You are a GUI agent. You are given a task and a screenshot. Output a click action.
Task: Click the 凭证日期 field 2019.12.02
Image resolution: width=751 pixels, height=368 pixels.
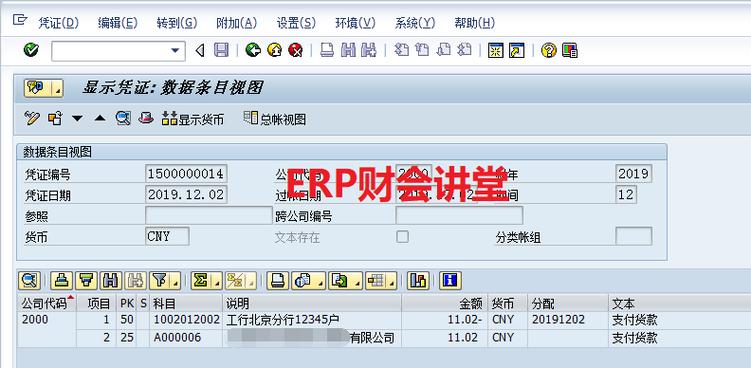click(x=186, y=195)
